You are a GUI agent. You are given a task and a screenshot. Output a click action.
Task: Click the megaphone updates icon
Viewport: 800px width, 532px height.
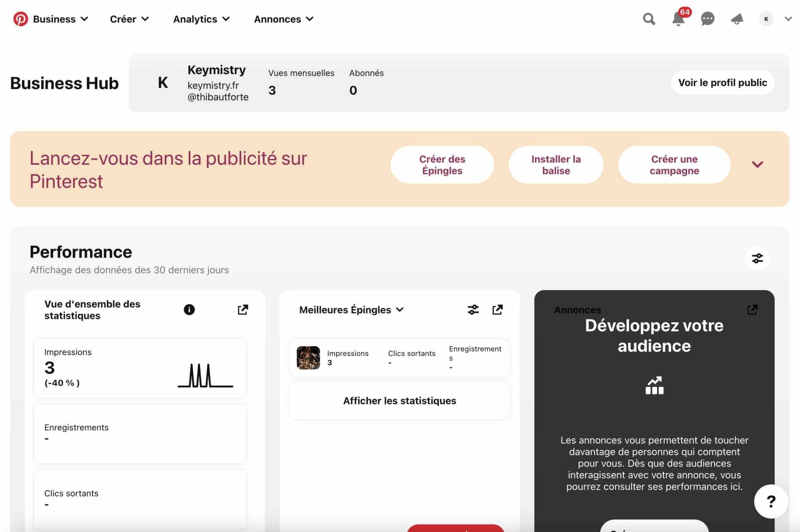click(737, 19)
